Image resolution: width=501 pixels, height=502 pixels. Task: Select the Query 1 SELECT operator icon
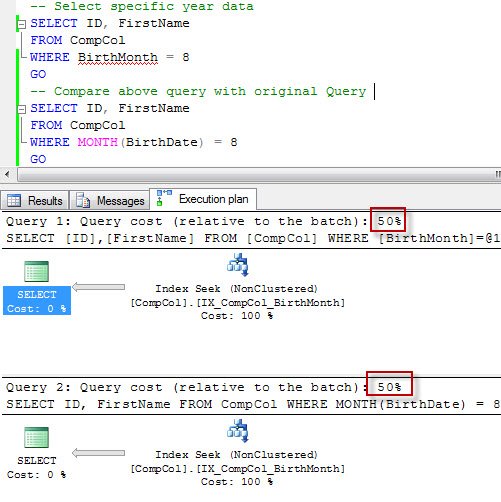pyautogui.click(x=36, y=271)
